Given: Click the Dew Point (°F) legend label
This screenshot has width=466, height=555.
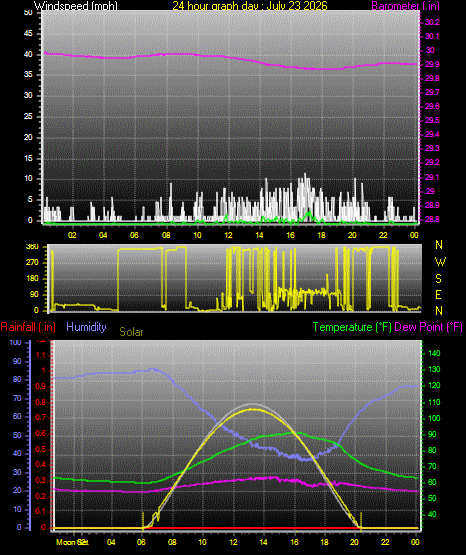Looking at the screenshot, I should click(x=428, y=327).
